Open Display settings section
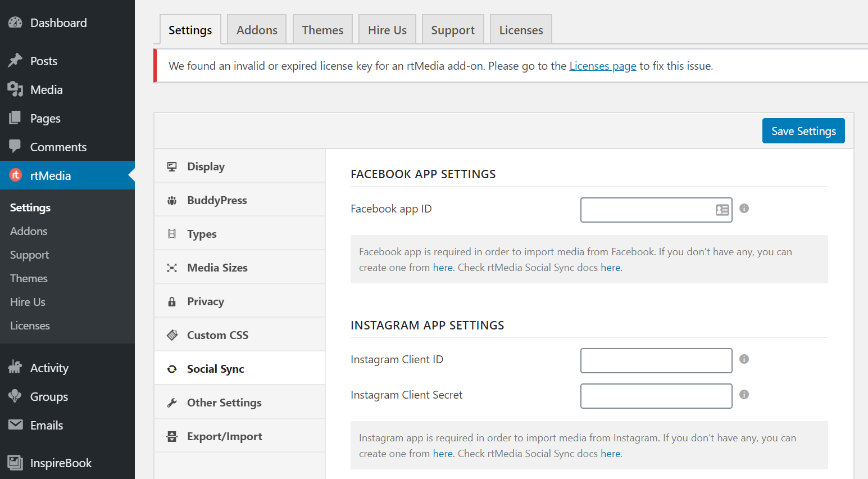This screenshot has height=479, width=868. pyautogui.click(x=240, y=166)
